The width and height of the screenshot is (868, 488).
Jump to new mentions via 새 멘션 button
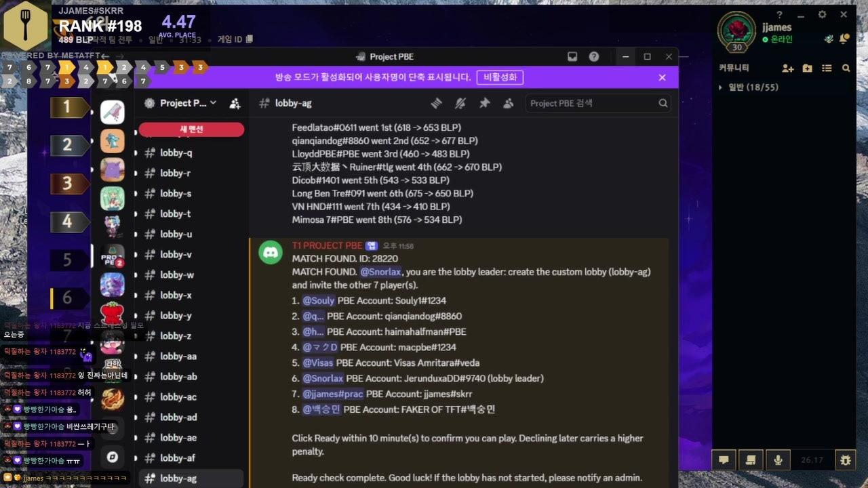pyautogui.click(x=191, y=129)
